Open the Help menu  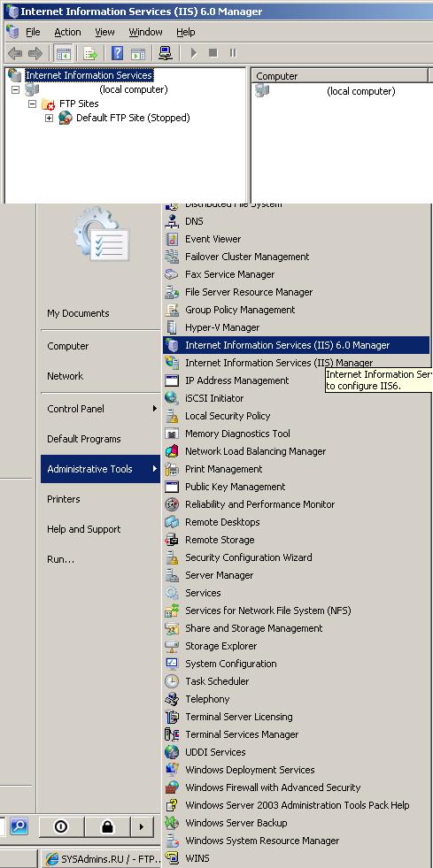pos(185,32)
